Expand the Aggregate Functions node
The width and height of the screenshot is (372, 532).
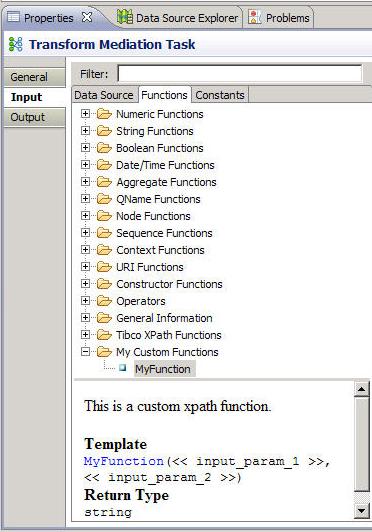pyautogui.click(x=86, y=182)
